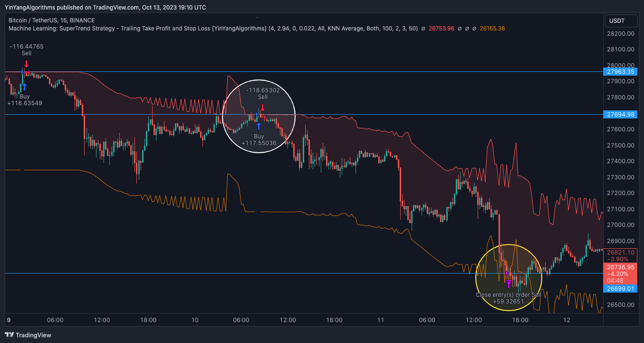Click the -116.44765 Sell trade label
Viewport: 644px width, 343px height.
point(27,49)
